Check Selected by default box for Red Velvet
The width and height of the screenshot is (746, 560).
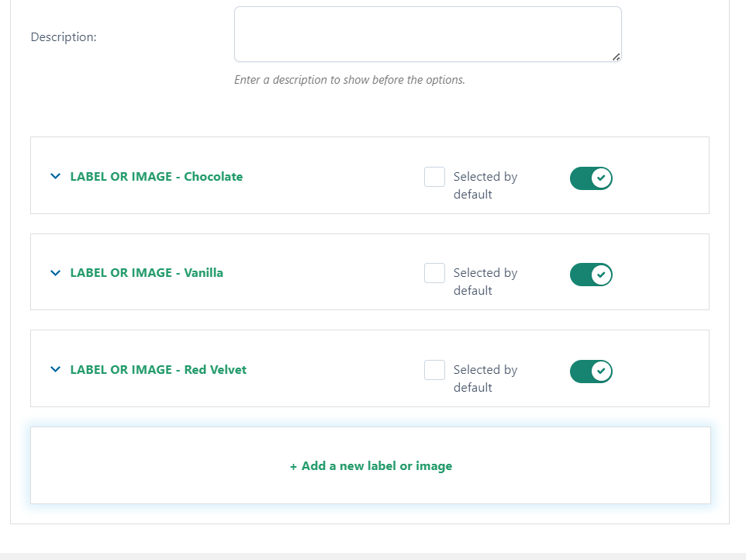[434, 370]
